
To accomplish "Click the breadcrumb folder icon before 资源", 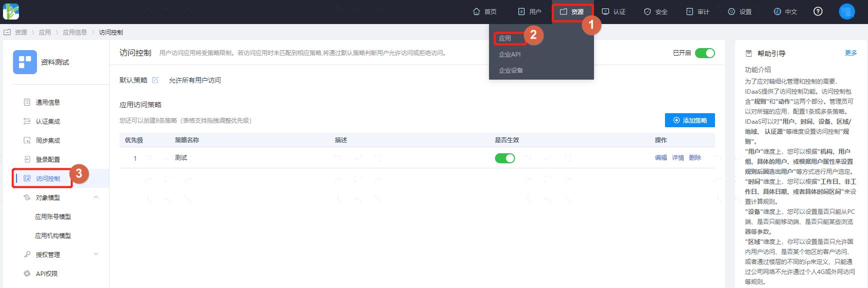I will click(7, 32).
